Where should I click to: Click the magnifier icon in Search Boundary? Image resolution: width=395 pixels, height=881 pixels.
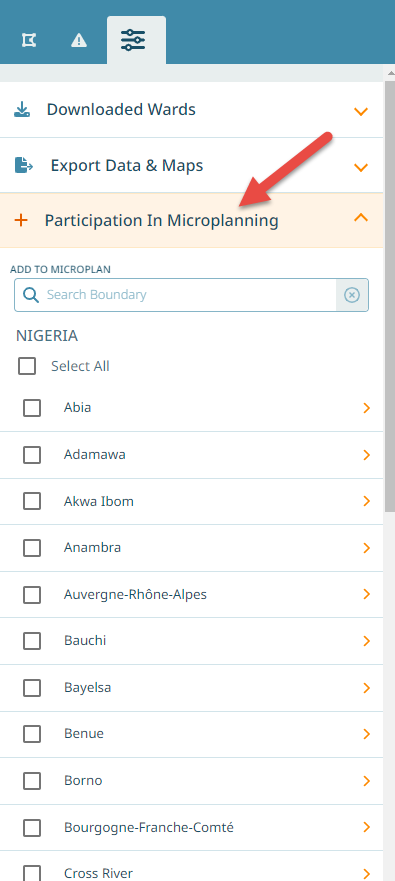(31, 295)
